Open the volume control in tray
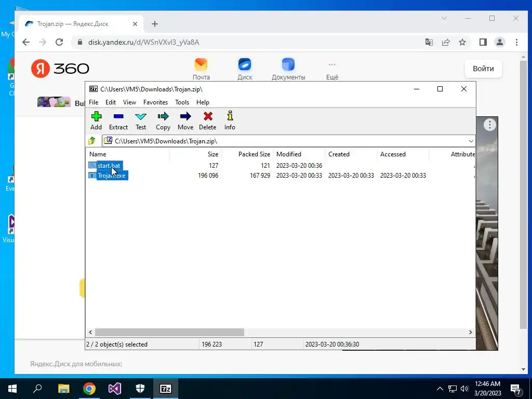The height and width of the screenshot is (399, 532). coord(464,389)
